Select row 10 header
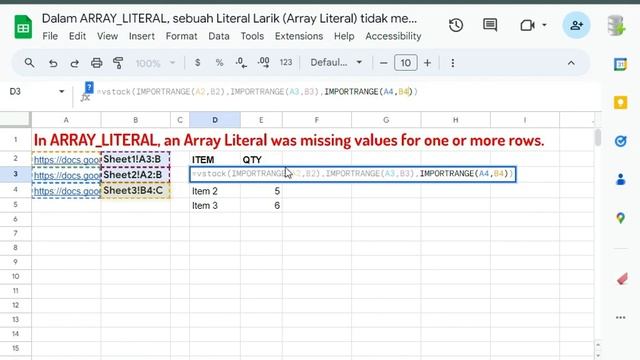 (16, 276)
